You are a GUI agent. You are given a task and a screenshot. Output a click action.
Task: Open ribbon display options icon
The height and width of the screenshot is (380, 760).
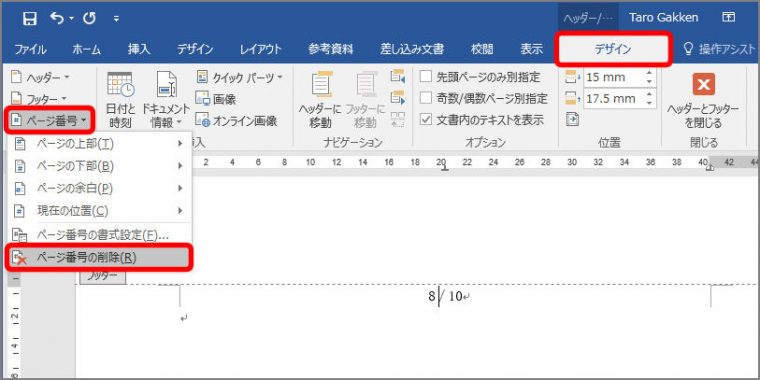pos(728,18)
